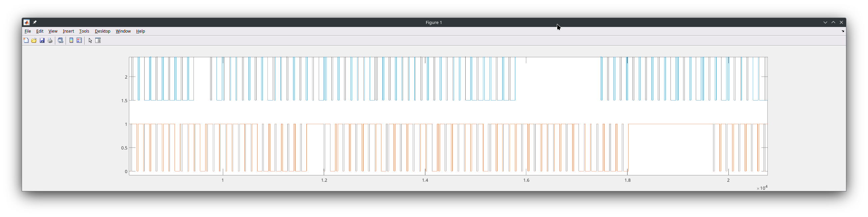Viewport: 868px width, 217px height.
Task: Toggle the Edit Plot arrow tool
Action: pyautogui.click(x=90, y=40)
